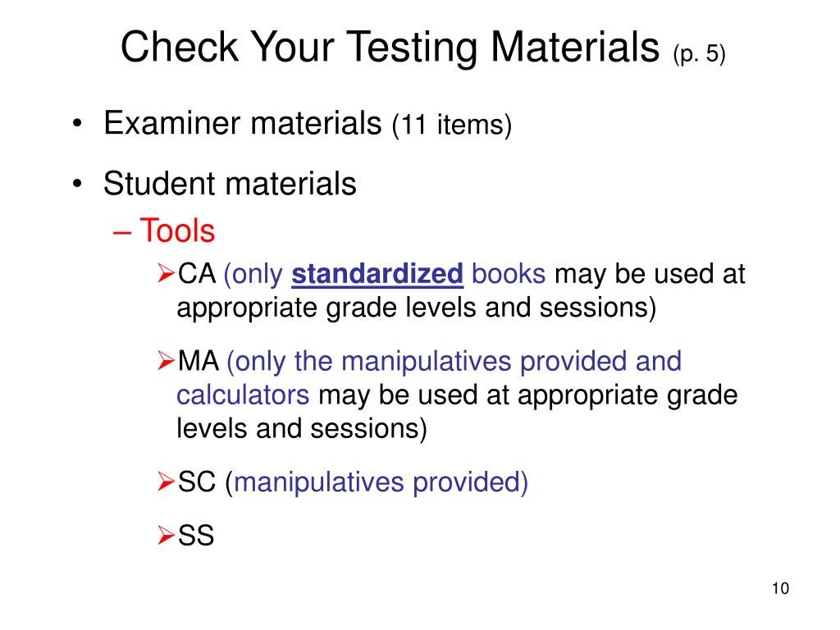The image size is (840, 630).
Task: Click the red 'Tools' sub-heading
Action: tap(177, 231)
